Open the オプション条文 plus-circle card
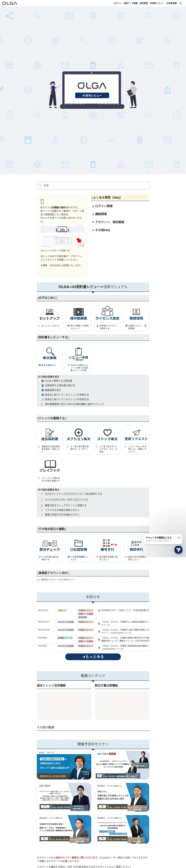This screenshot has height=868, width=186. pos(79,440)
